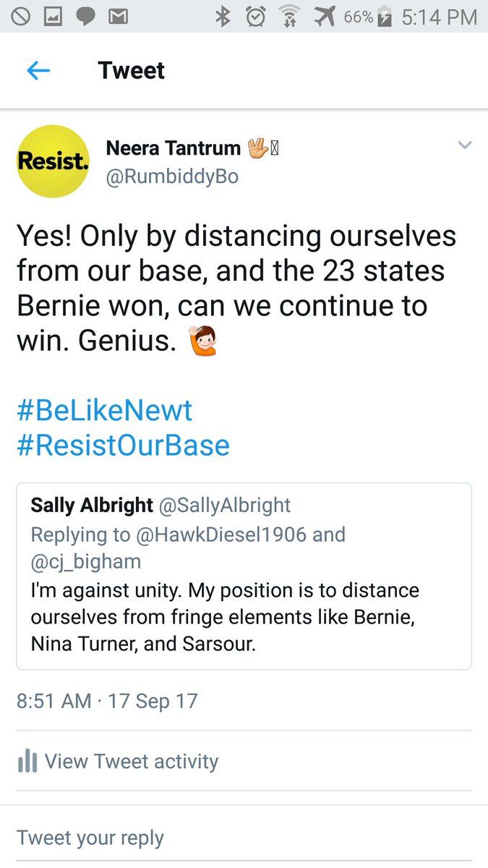
Task: Open the quoted Sally Albright tweet
Action: point(244,576)
